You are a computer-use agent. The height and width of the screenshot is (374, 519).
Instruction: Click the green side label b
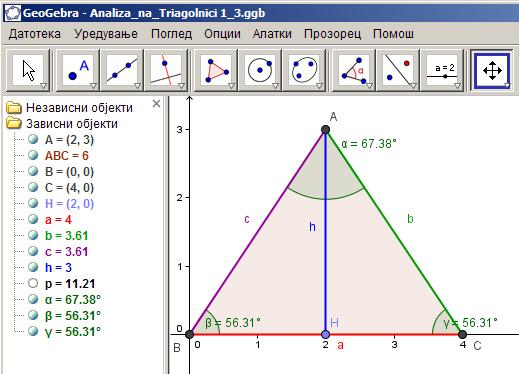pos(410,219)
